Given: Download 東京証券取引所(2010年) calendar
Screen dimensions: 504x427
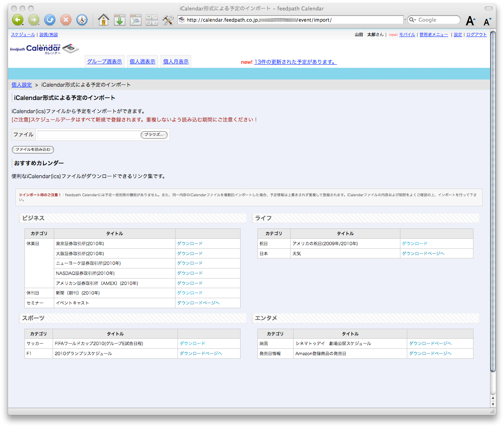Looking at the screenshot, I should tap(190, 244).
